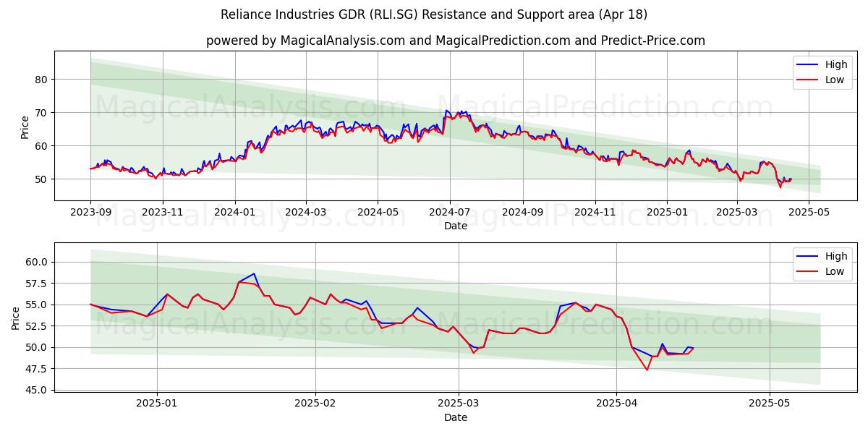The width and height of the screenshot is (868, 434).
Task: Click the '45.0' price tick in bottom chart
Action: pyautogui.click(x=38, y=391)
